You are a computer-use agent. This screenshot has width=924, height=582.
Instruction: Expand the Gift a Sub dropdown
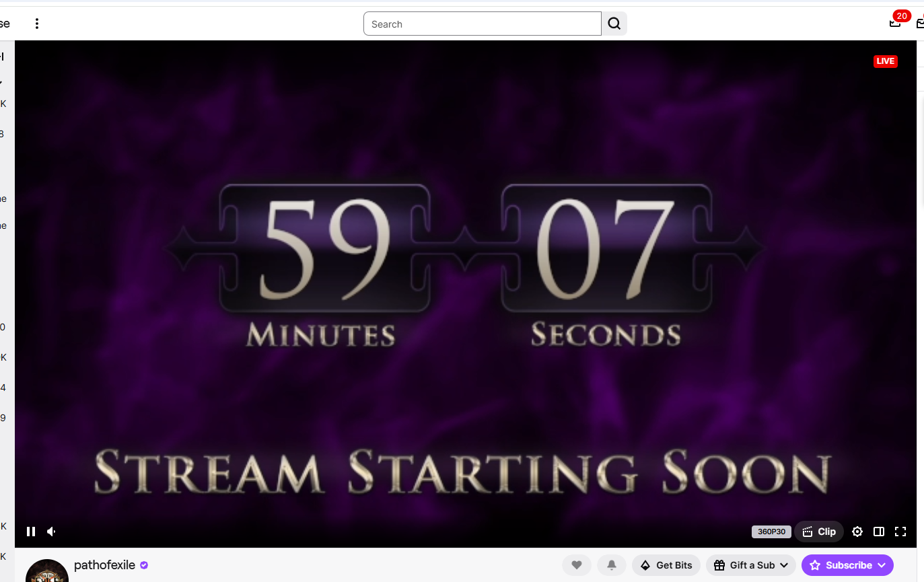pyautogui.click(x=751, y=565)
